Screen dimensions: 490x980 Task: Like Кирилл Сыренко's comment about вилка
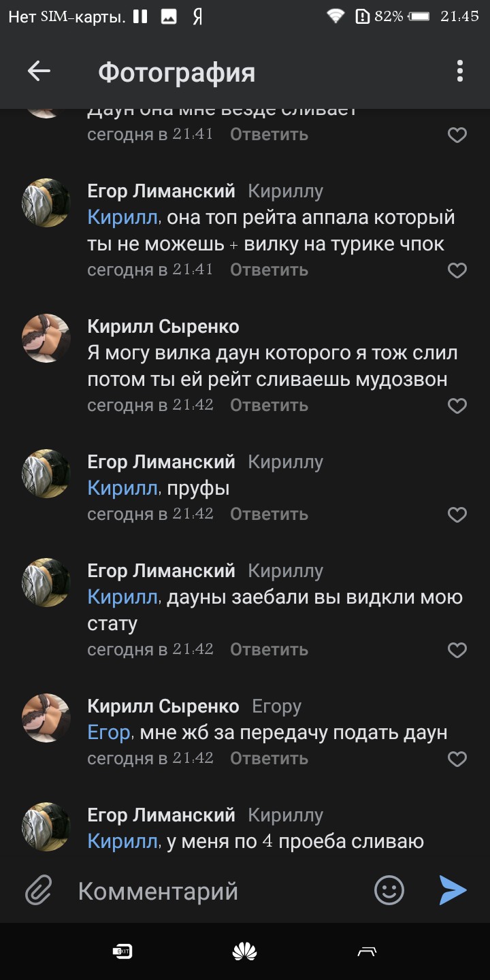(457, 406)
